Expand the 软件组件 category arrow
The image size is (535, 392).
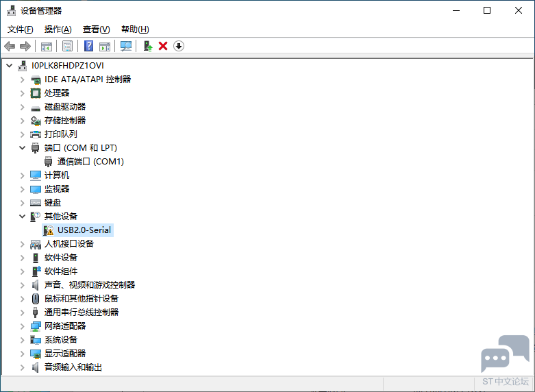click(x=23, y=271)
